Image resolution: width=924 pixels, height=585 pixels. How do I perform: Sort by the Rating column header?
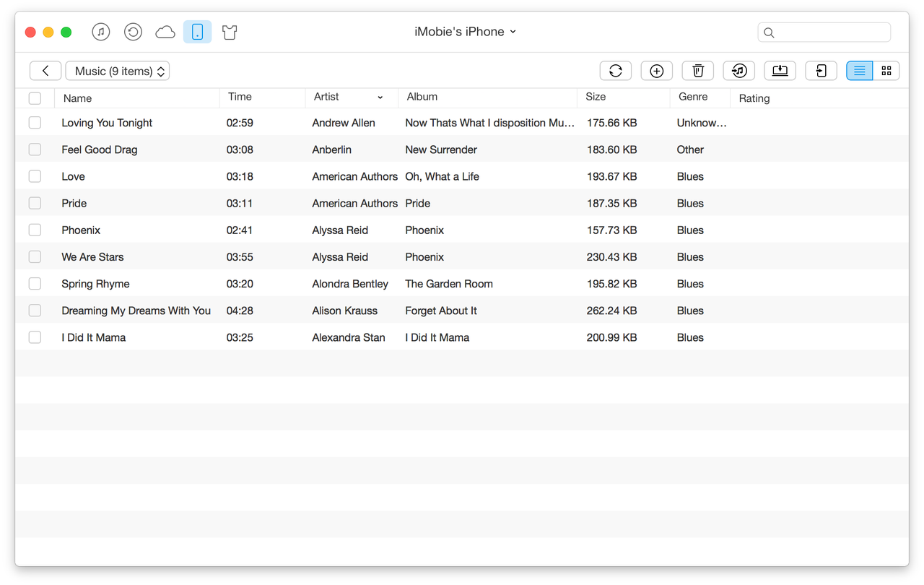tap(754, 98)
